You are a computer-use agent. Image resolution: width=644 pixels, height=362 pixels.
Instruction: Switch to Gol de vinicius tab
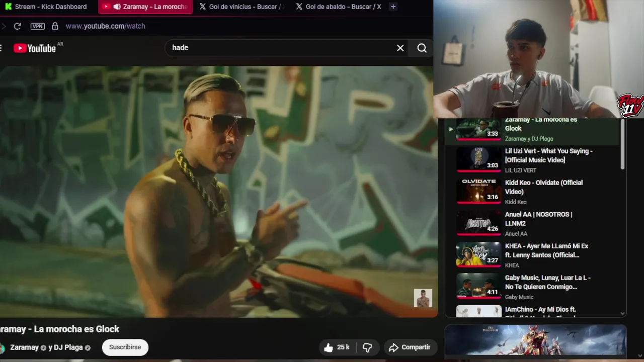[242, 7]
